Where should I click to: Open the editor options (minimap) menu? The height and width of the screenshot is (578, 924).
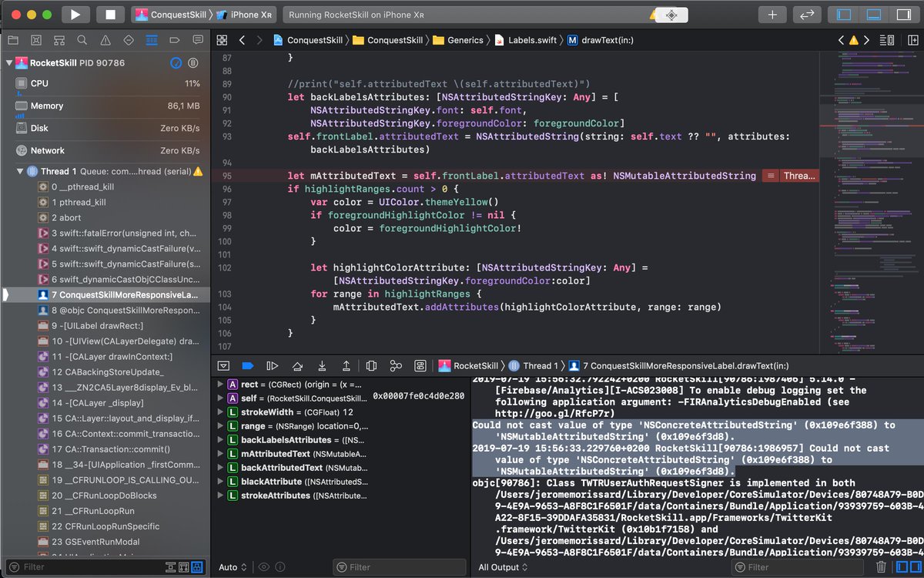[x=886, y=40]
